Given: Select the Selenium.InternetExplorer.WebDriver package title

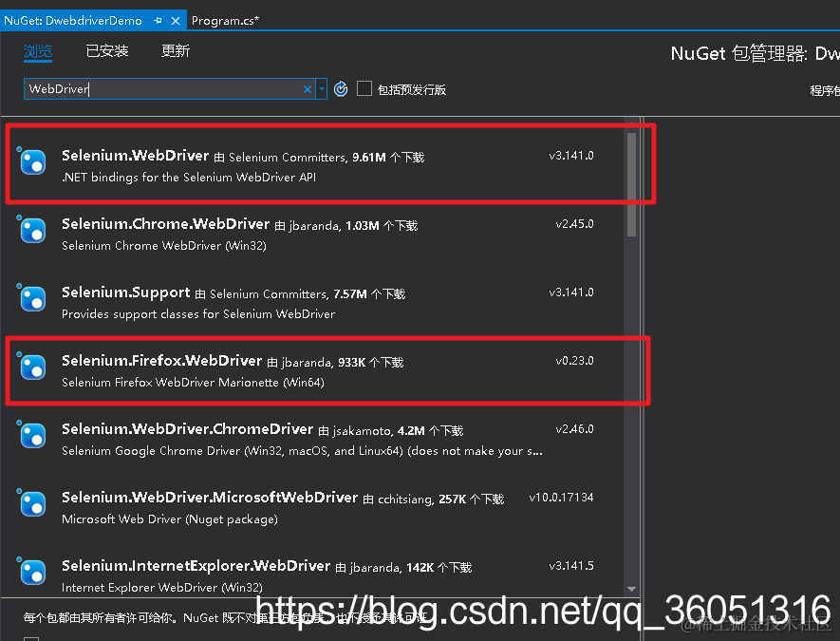Looking at the screenshot, I should pos(196,566).
